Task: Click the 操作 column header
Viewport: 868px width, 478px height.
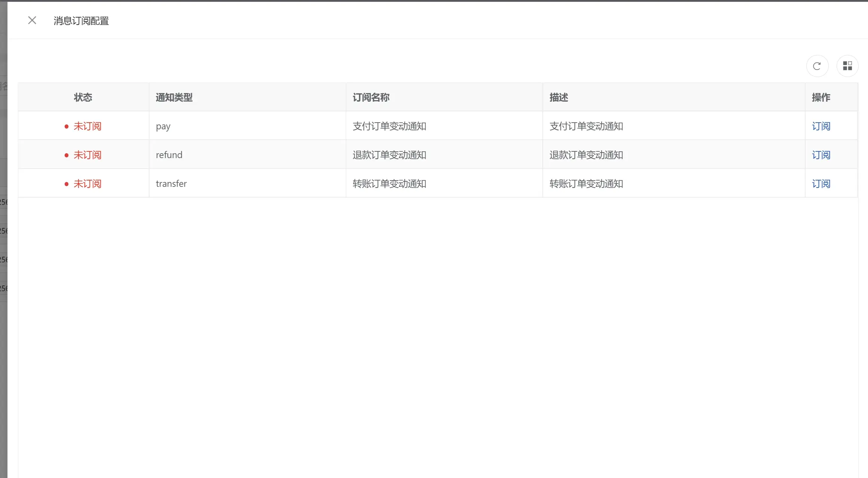Action: (x=821, y=98)
